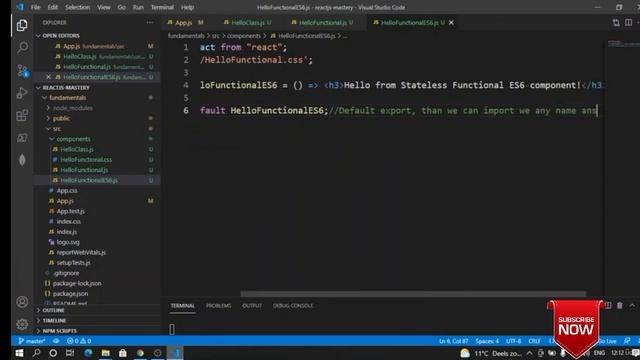Collapse the src folder
Image resolution: width=640 pixels, height=360 pixels.
57,129
